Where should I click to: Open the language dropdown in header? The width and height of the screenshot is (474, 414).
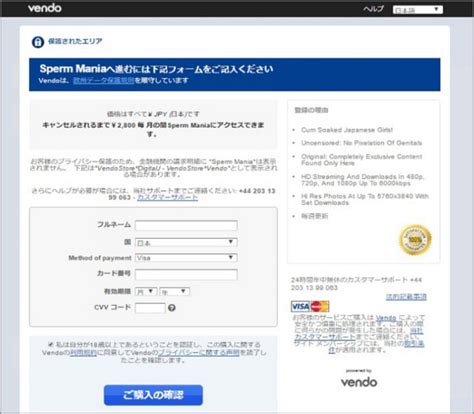(418, 10)
